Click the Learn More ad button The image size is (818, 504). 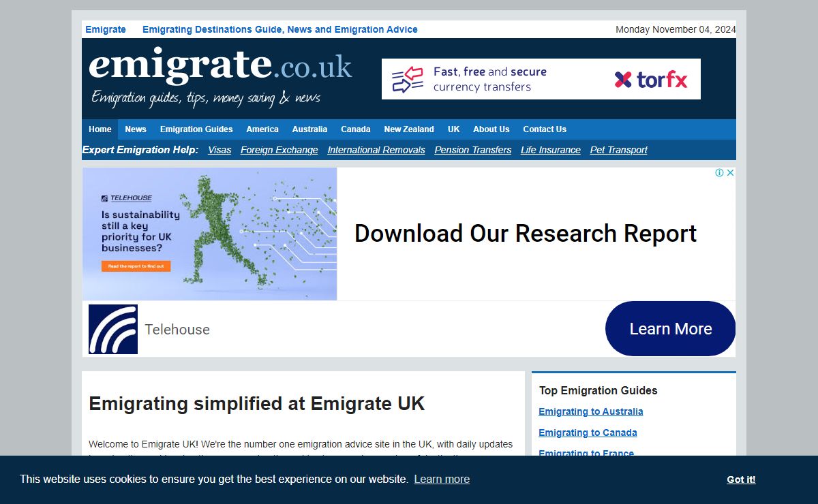click(x=671, y=329)
